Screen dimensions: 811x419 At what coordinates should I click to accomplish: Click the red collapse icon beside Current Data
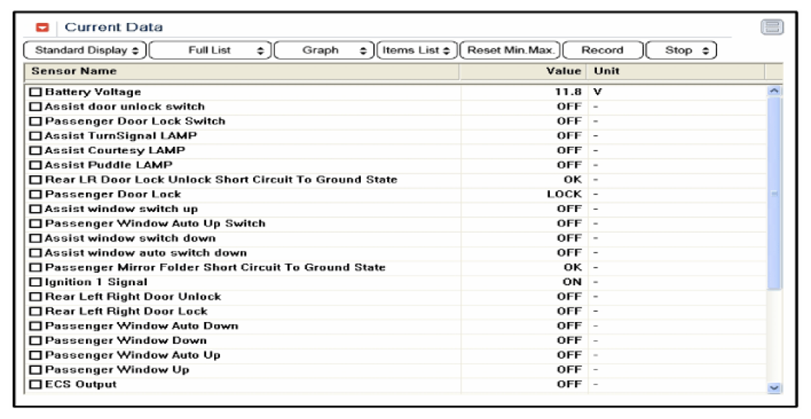click(42, 27)
